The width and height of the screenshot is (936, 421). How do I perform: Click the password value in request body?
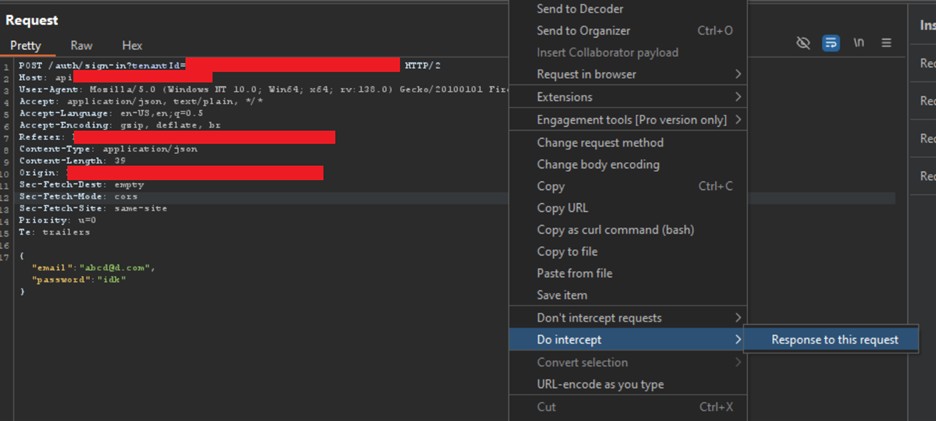coord(111,280)
